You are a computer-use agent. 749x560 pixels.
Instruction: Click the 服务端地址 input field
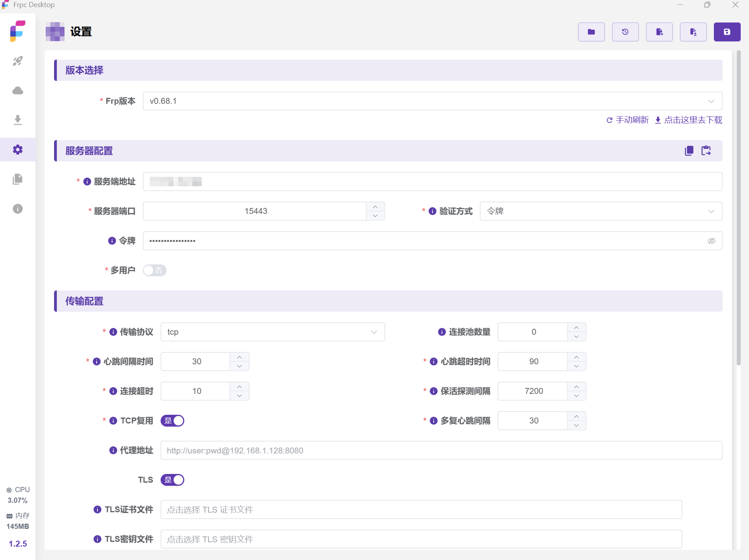[433, 182]
